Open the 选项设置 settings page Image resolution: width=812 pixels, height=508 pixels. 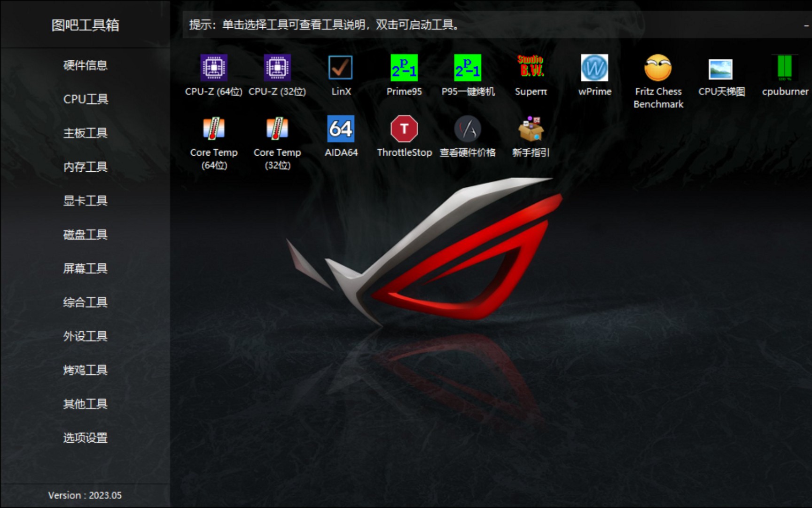[86, 437]
